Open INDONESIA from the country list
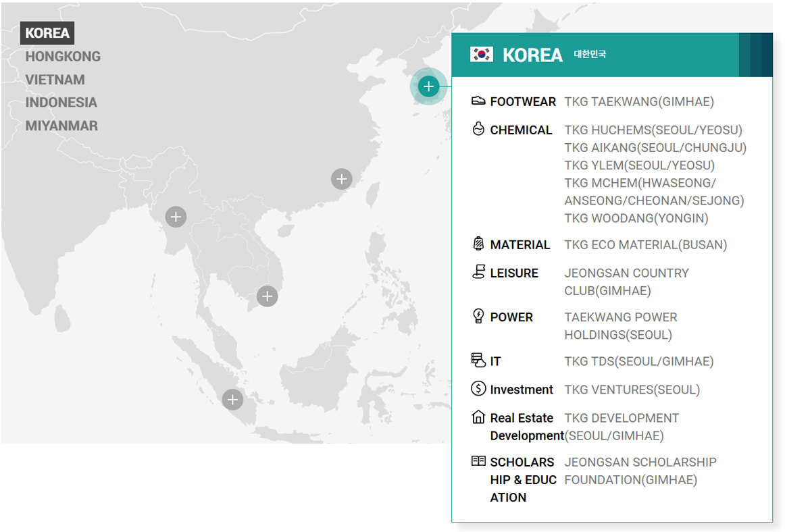This screenshot has height=532, width=785. pos(61,103)
